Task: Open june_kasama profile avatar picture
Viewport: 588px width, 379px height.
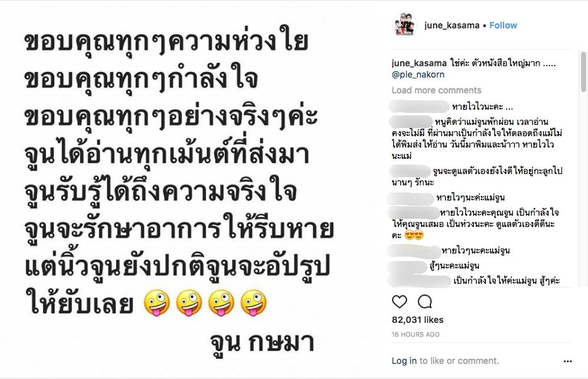Action: pyautogui.click(x=404, y=25)
